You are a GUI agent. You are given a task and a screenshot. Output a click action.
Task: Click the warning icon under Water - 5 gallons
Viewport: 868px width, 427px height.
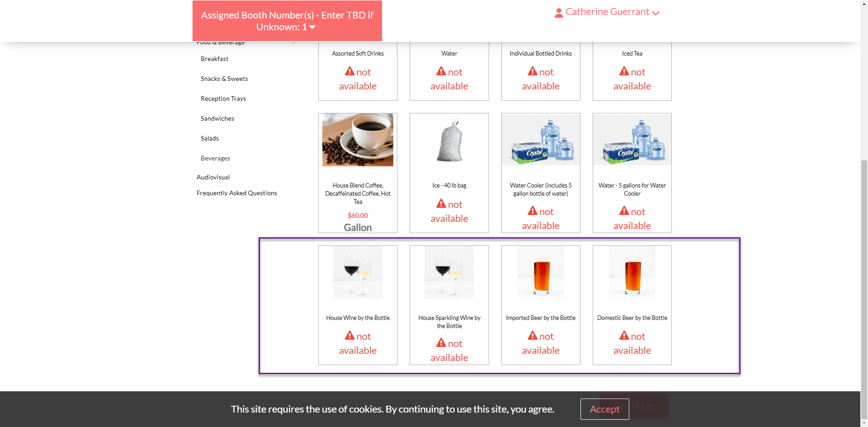624,211
